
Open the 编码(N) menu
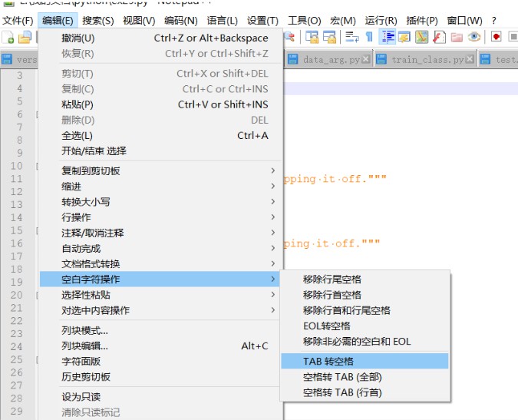tap(180, 21)
